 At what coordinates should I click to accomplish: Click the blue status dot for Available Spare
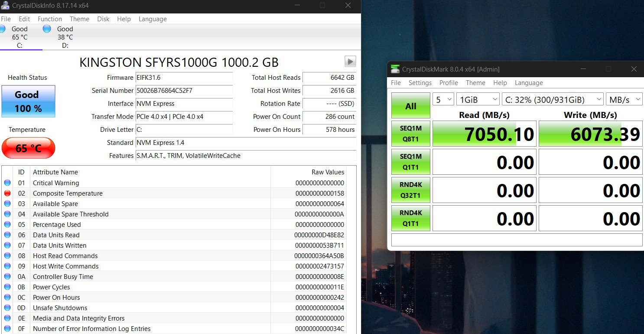click(x=7, y=203)
